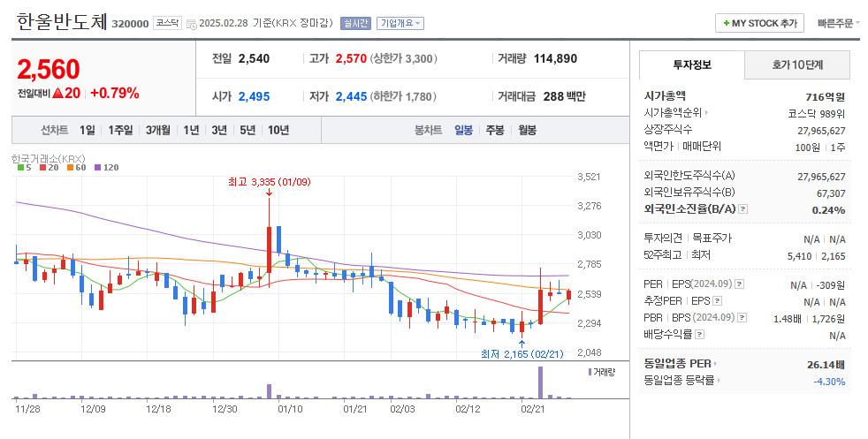This screenshot has height=439, width=868.
Task: Select the 주봉 candlestick chart
Action: [x=495, y=131]
